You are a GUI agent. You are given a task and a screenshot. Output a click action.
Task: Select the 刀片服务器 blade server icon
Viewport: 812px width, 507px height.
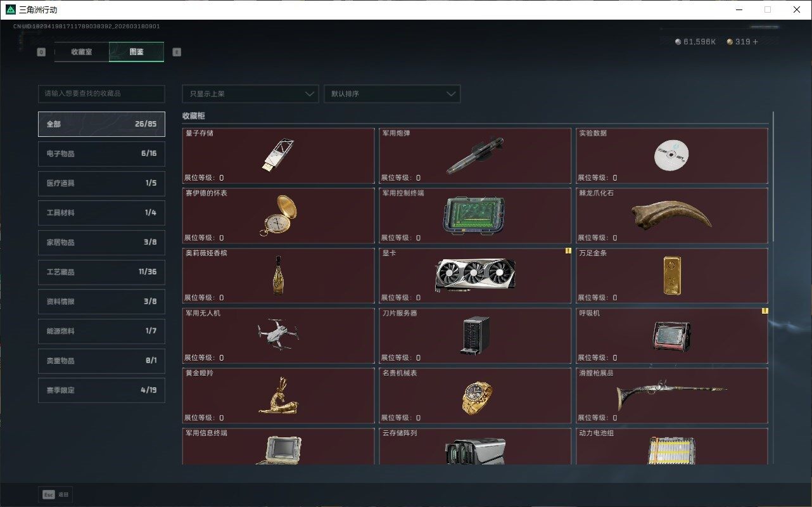pyautogui.click(x=476, y=336)
